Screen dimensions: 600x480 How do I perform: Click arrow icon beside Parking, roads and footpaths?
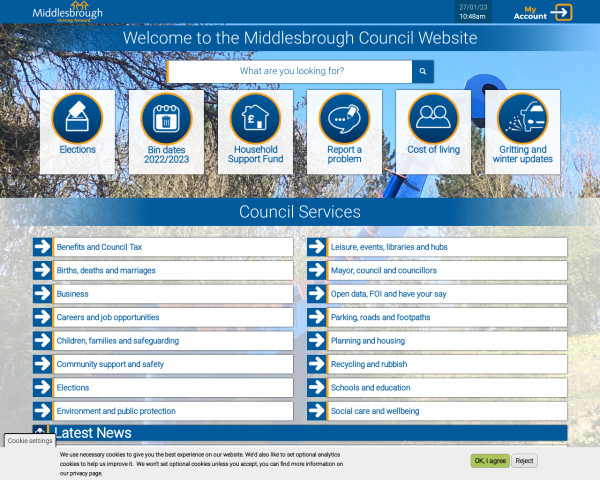[x=317, y=317]
